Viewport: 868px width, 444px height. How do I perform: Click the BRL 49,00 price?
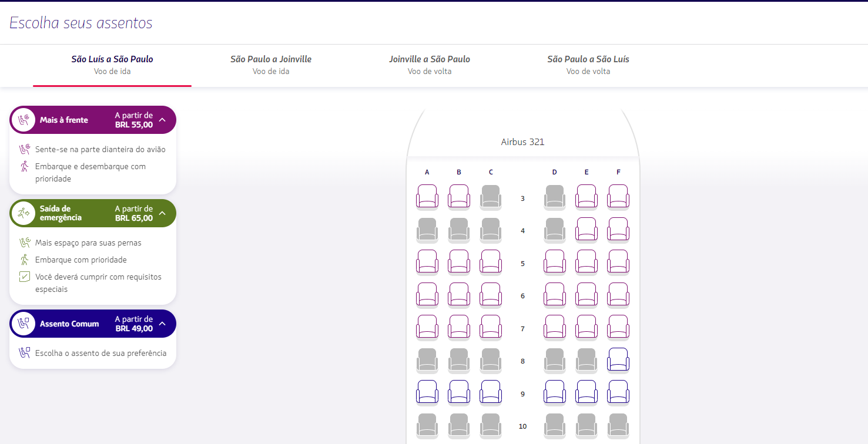tap(134, 328)
